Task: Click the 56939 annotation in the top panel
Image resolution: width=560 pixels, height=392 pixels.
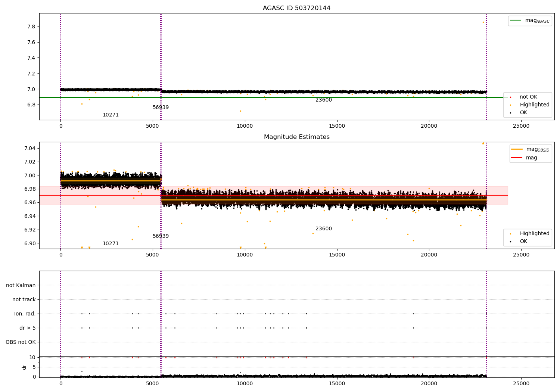Action: pos(161,108)
